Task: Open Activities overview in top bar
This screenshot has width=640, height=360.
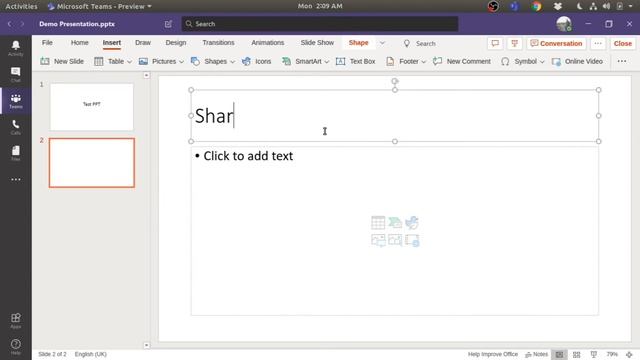Action: pyautogui.click(x=21, y=6)
